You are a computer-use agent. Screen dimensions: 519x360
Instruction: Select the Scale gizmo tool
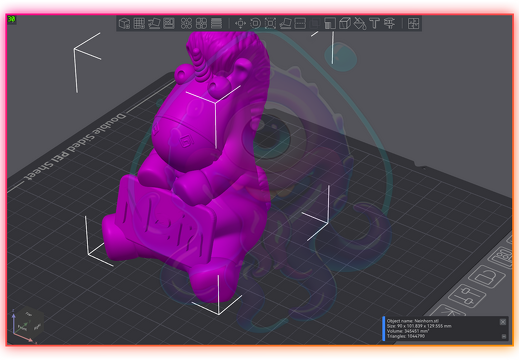270,24
